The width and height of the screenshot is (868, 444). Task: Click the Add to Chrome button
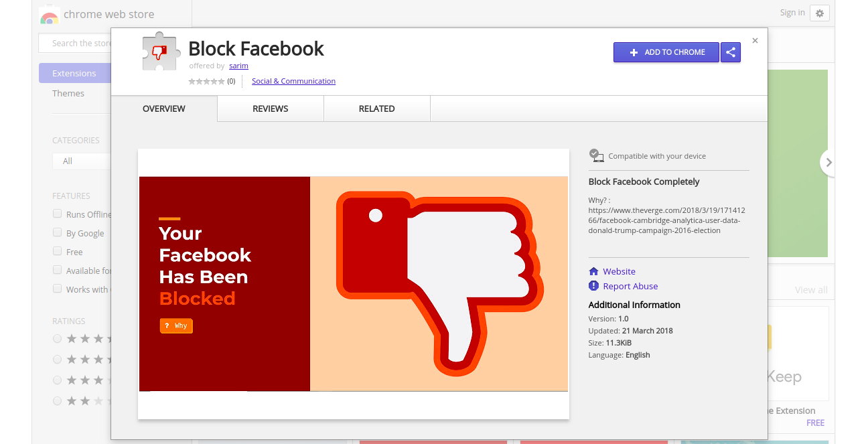click(666, 52)
